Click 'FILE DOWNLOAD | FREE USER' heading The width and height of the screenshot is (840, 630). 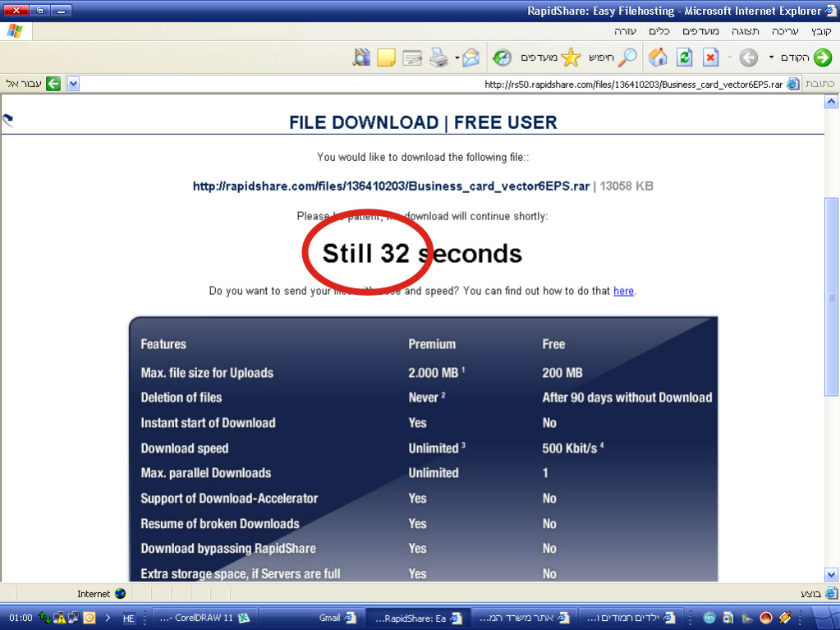[423, 122]
